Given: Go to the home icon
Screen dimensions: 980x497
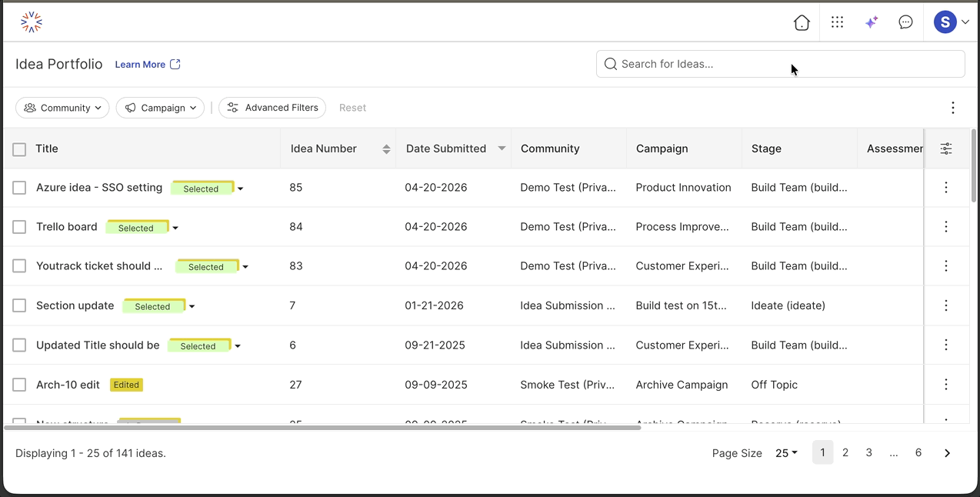Looking at the screenshot, I should tap(802, 22).
